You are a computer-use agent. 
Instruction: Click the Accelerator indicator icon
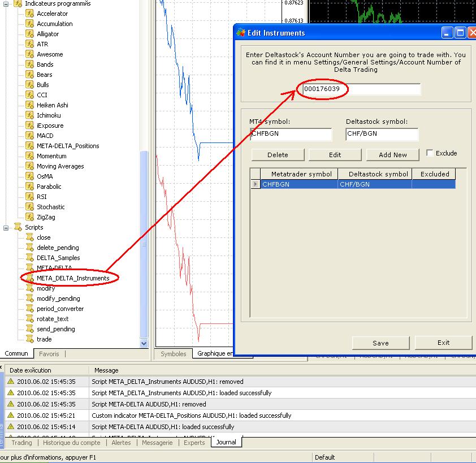29,14
